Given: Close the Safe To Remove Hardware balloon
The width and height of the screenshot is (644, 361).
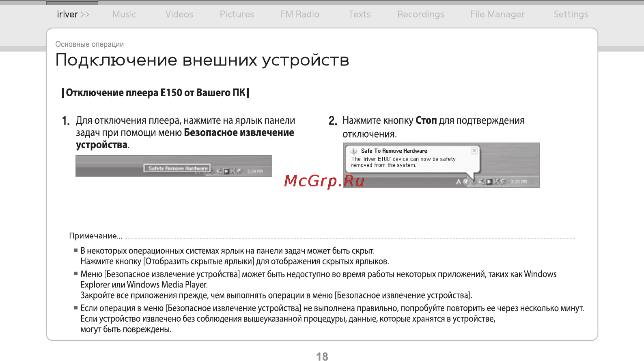Looking at the screenshot, I should [474, 151].
